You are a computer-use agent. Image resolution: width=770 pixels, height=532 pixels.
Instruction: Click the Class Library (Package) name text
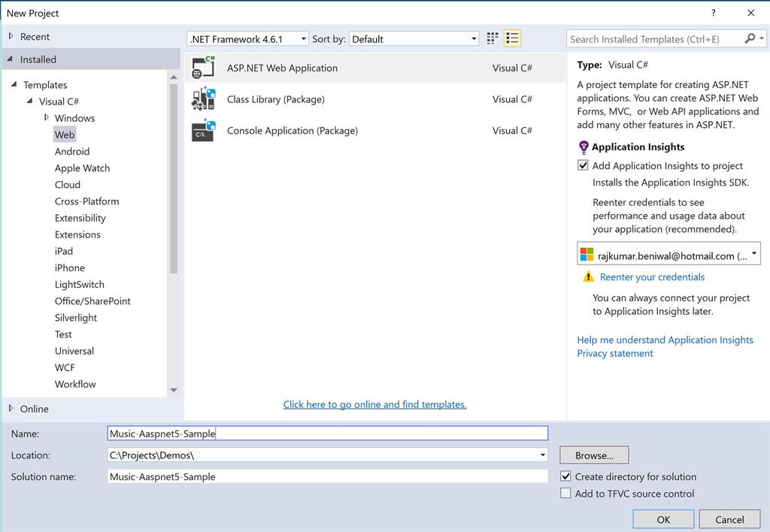tap(275, 99)
